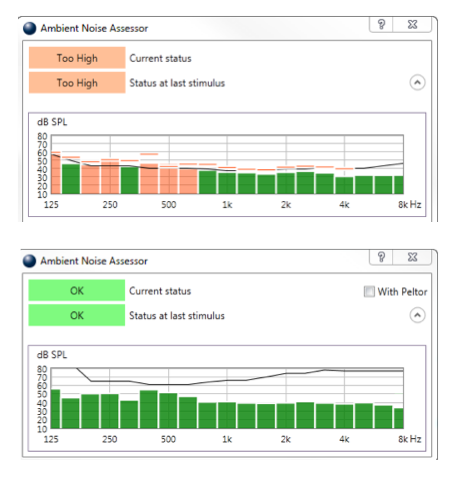Enable the With Peltor checkbox
This screenshot has height=479, width=457.
[369, 291]
